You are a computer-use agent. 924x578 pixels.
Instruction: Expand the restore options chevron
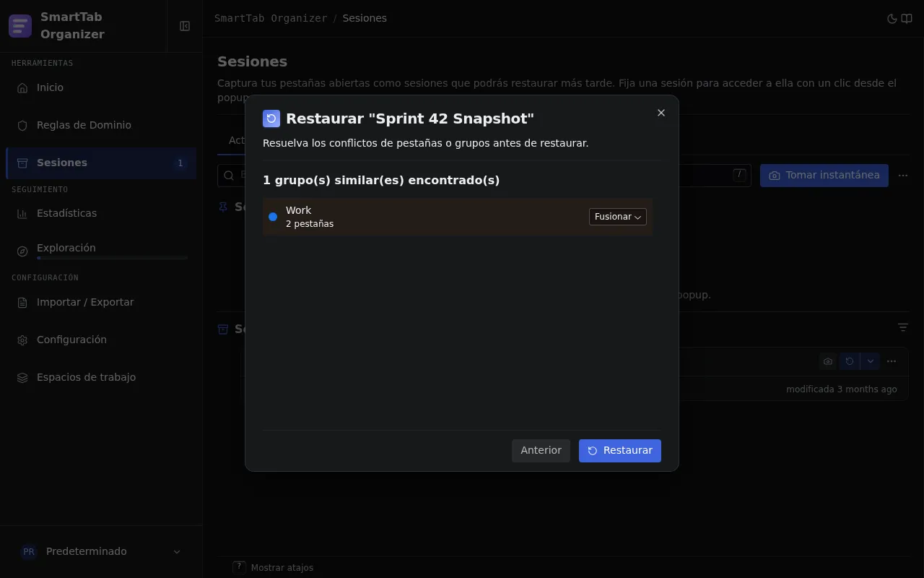coord(870,361)
